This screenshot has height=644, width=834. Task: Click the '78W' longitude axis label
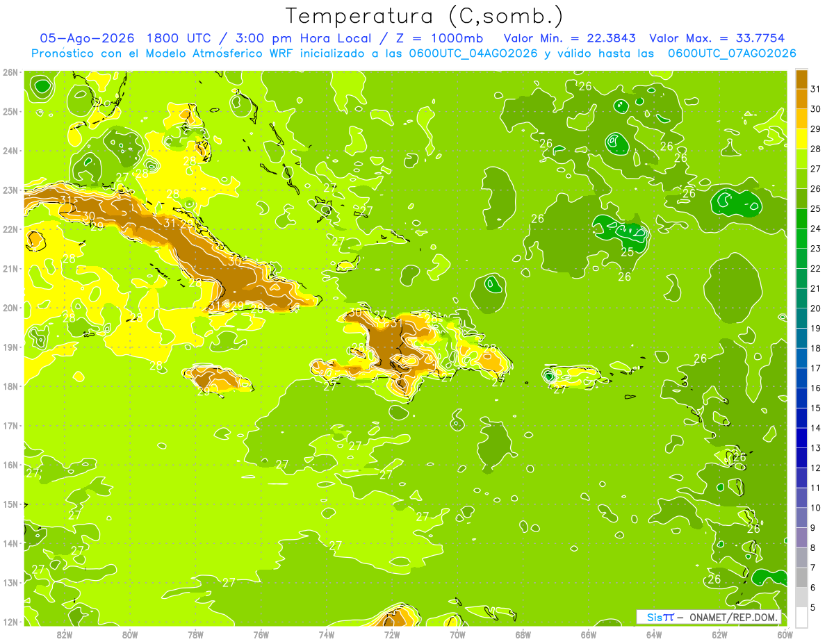(x=195, y=635)
